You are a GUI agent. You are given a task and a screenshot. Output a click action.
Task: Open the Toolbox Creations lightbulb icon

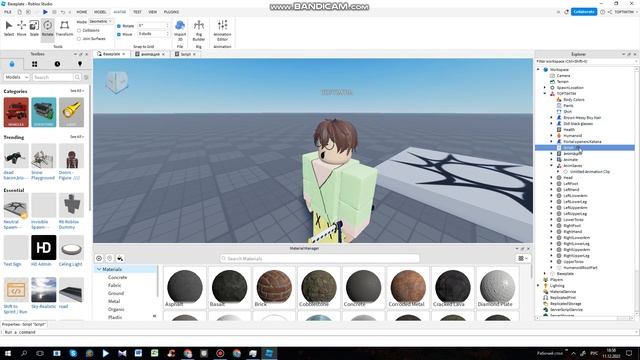coord(80,64)
